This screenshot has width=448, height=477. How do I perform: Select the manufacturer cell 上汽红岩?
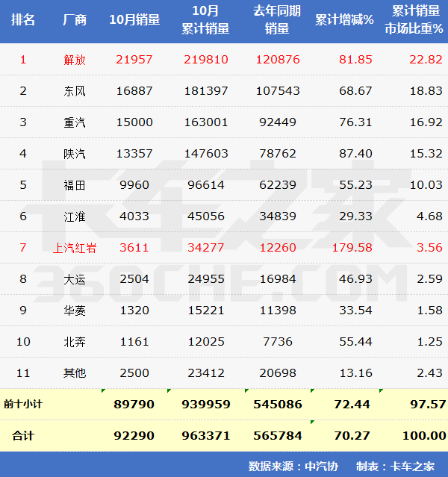point(75,248)
